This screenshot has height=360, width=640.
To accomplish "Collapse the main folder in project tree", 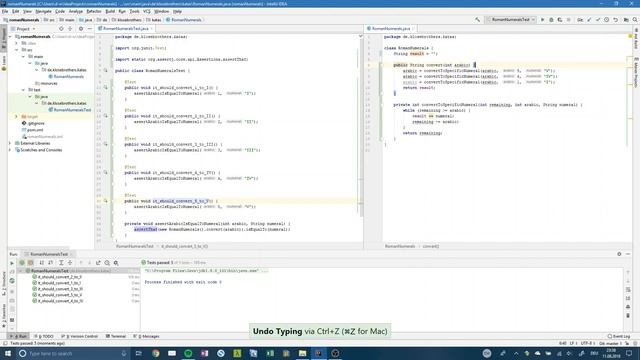I will 23,57.
